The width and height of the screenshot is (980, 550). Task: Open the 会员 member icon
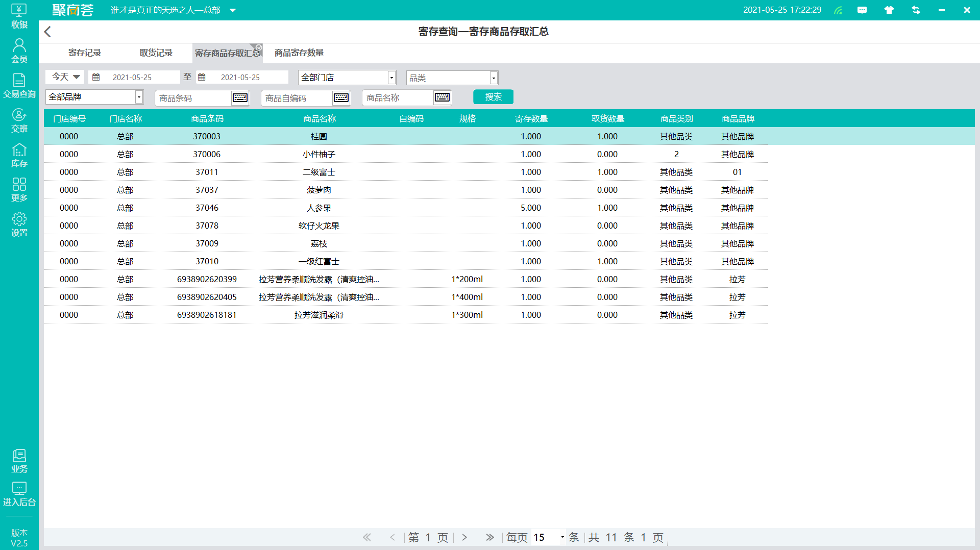coord(19,51)
